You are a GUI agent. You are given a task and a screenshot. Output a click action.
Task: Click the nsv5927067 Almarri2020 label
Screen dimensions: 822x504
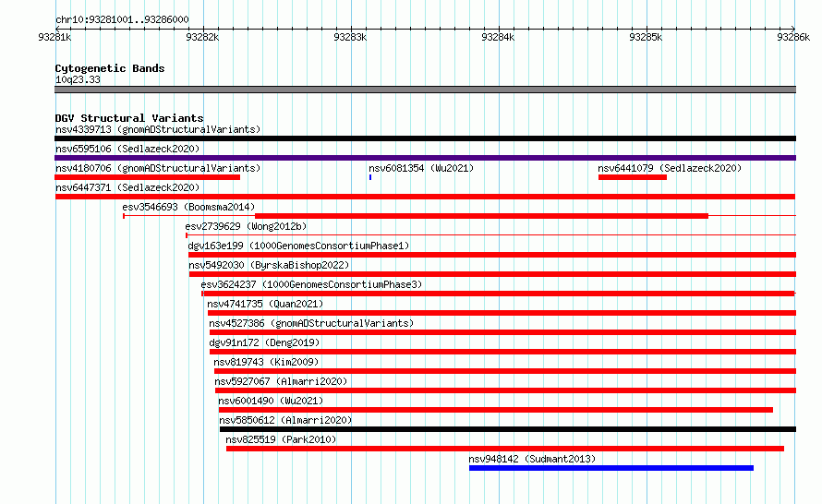(281, 381)
